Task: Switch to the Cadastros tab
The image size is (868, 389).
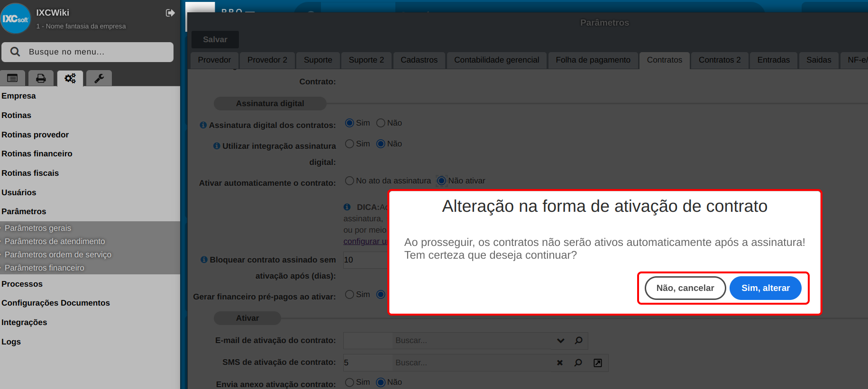Action: point(419,60)
